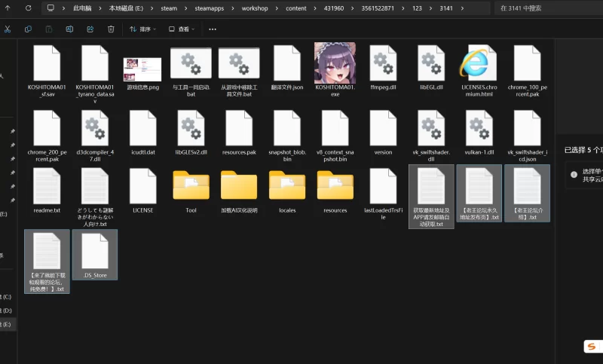Select the LICENSE file
603x364 pixels.
tap(143, 191)
